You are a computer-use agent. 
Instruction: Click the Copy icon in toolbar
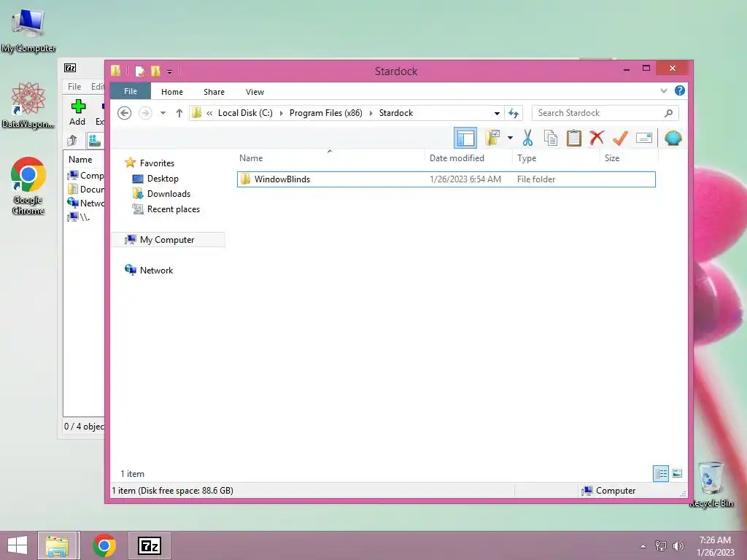coord(551,138)
